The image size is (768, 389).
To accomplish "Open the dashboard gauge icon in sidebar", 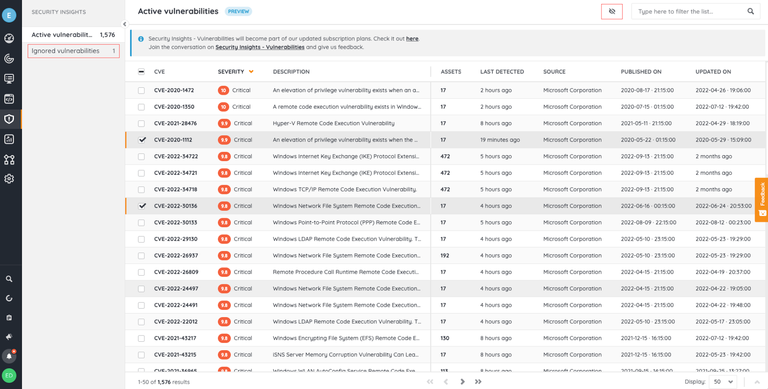I will (x=9, y=39).
